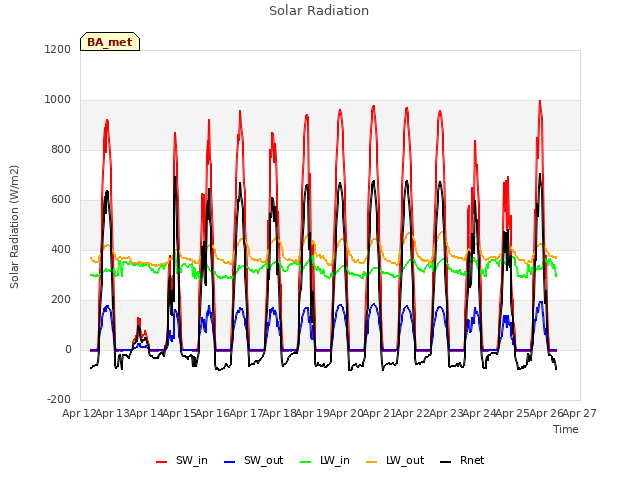Click the 200 y-axis tick label
This screenshot has height=480, width=640.
pyautogui.click(x=61, y=300)
